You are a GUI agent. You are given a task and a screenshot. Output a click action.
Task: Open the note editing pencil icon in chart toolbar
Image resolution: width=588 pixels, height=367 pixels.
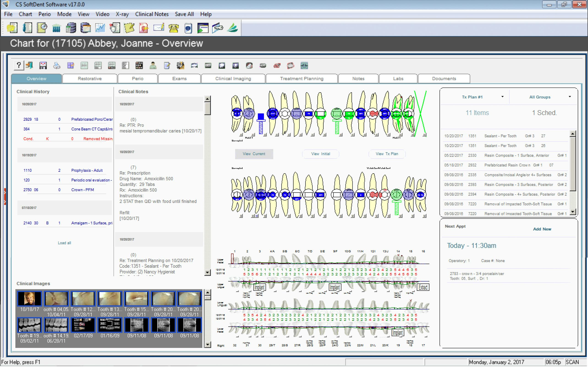[x=167, y=65]
